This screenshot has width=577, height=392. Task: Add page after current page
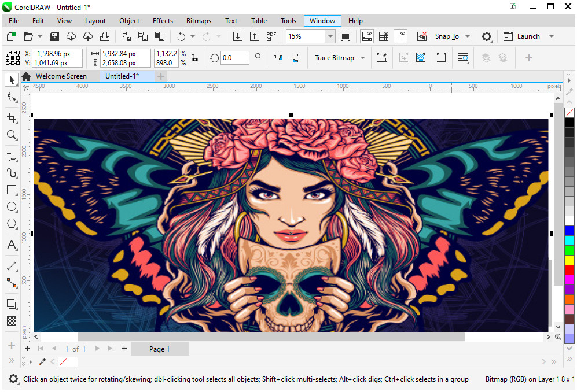[x=124, y=349]
